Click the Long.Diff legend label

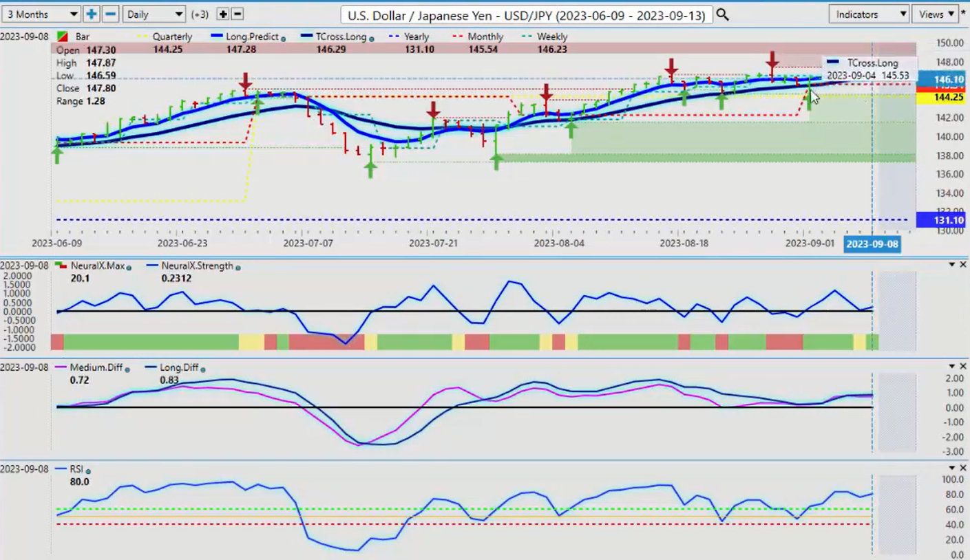(x=178, y=368)
